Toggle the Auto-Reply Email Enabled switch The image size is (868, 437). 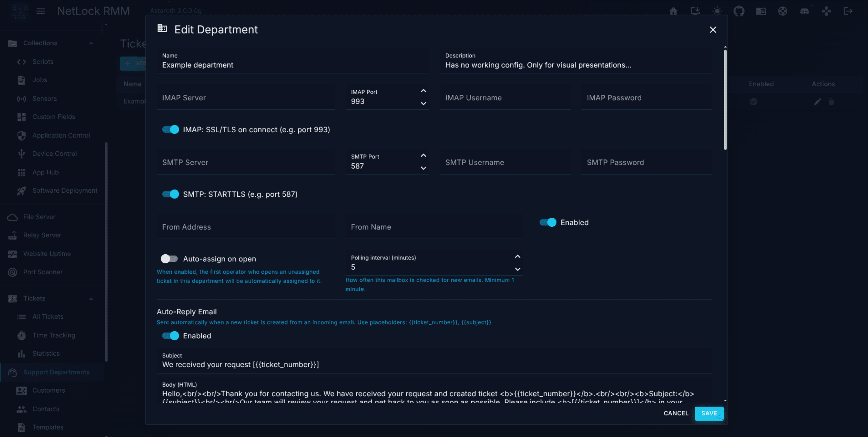tap(170, 336)
